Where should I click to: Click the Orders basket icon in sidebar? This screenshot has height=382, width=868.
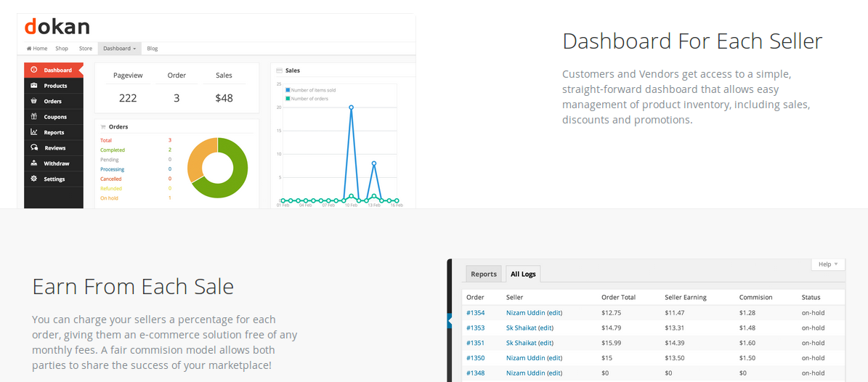[33, 101]
